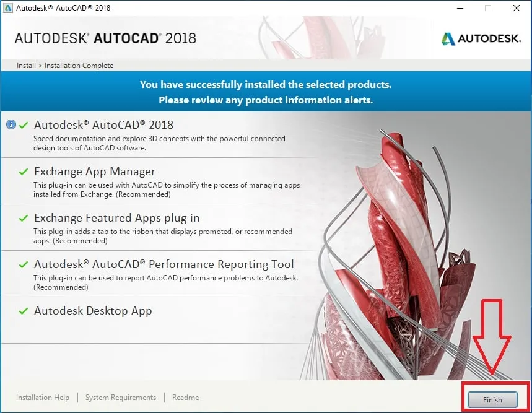Click the info icon beside Autodesk AutoCAD 2018

tap(11, 124)
